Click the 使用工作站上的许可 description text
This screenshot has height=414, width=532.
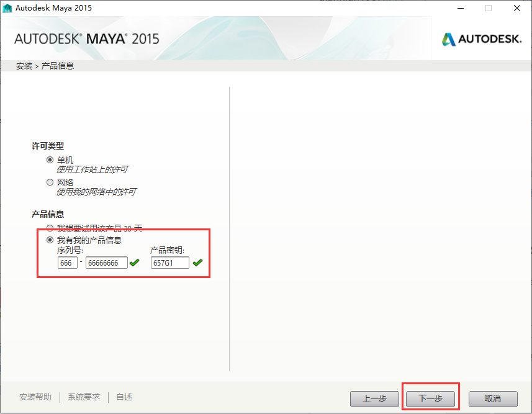pyautogui.click(x=92, y=169)
